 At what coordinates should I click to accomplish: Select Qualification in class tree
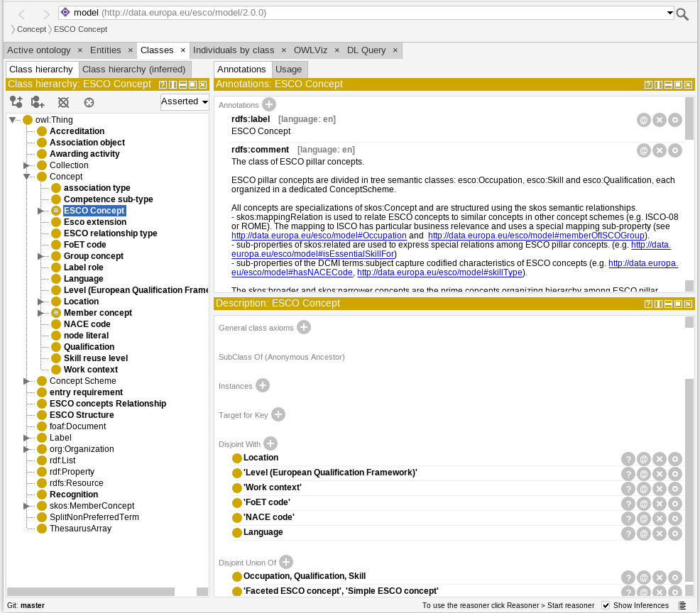pyautogui.click(x=89, y=347)
